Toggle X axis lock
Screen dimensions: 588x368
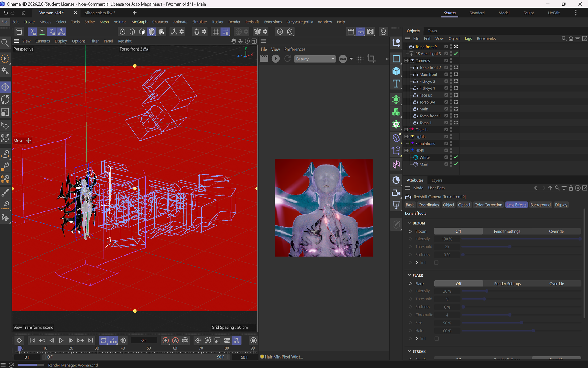(x=32, y=32)
